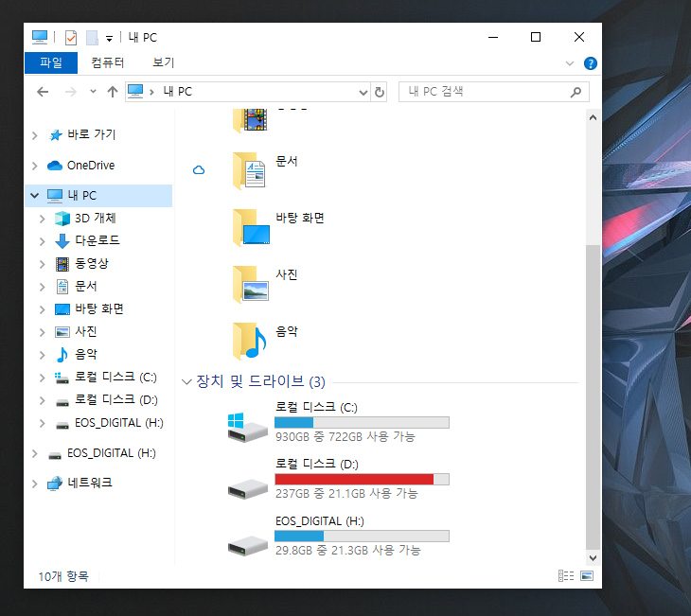This screenshot has height=616, width=691.
Task: Click the 문서 folder icon in content pane
Action: [250, 171]
